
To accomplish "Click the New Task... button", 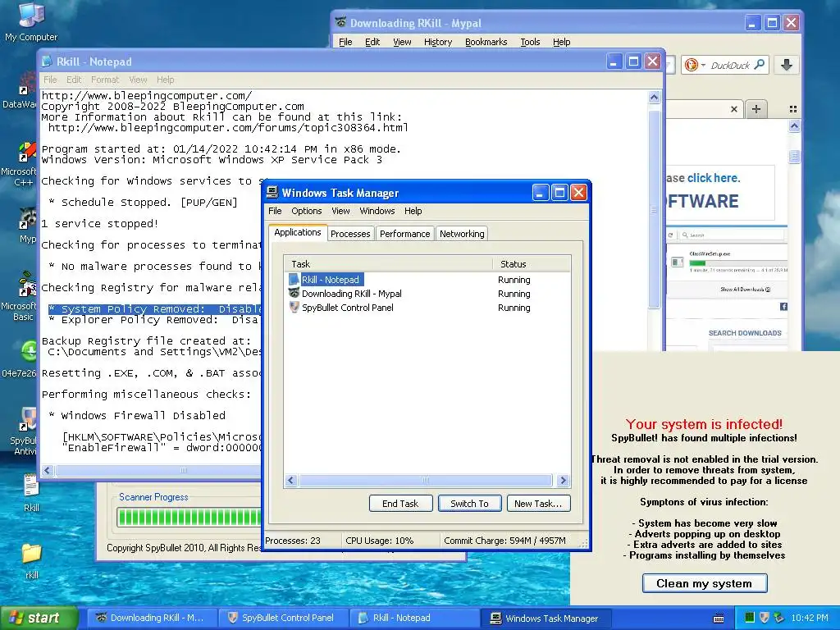I will pyautogui.click(x=538, y=504).
